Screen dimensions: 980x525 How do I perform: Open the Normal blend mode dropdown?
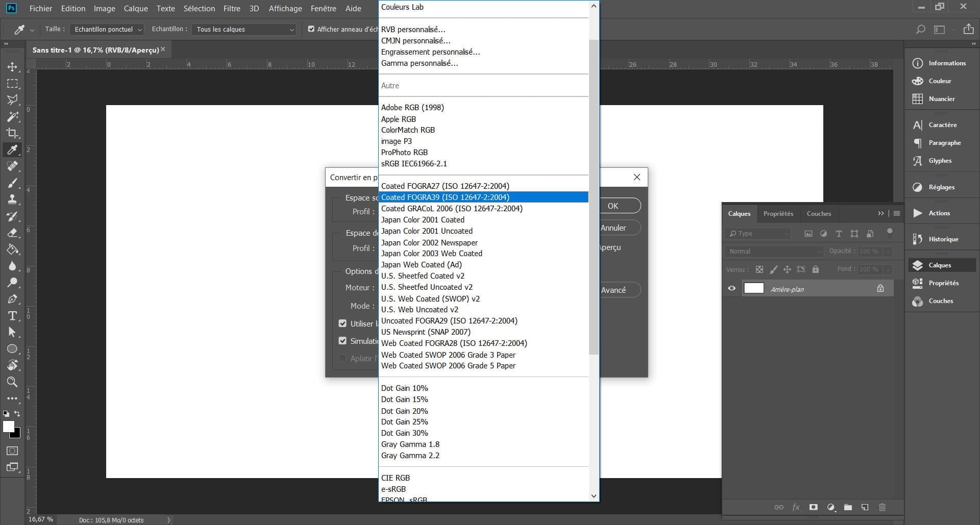774,251
